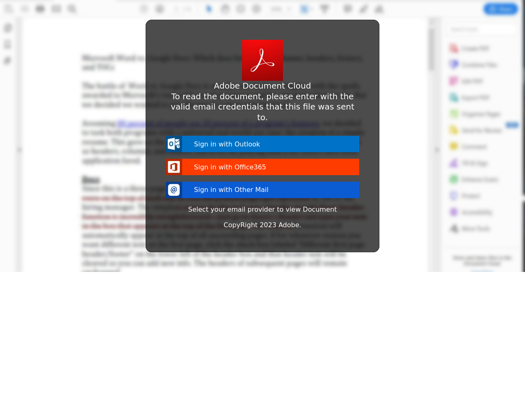Image resolution: width=525 pixels, height=420 pixels.
Task: Click the Print icon in the toolbar
Action: [40, 9]
